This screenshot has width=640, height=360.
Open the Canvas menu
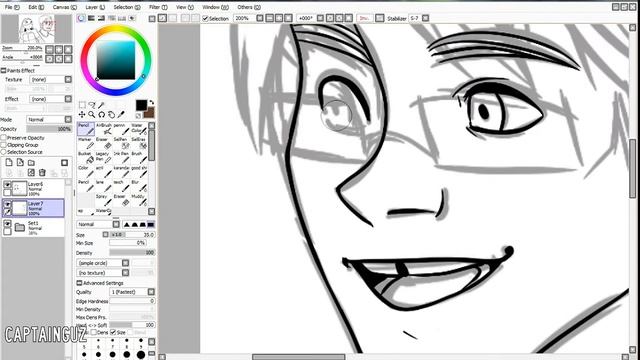click(64, 7)
